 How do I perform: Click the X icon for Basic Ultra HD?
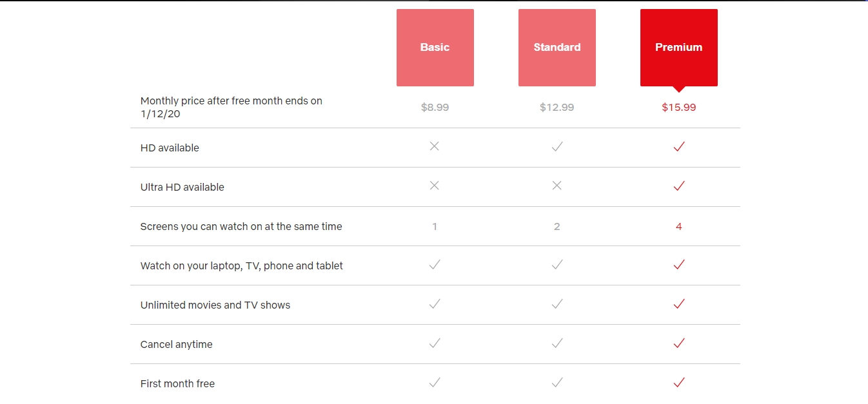tap(435, 186)
